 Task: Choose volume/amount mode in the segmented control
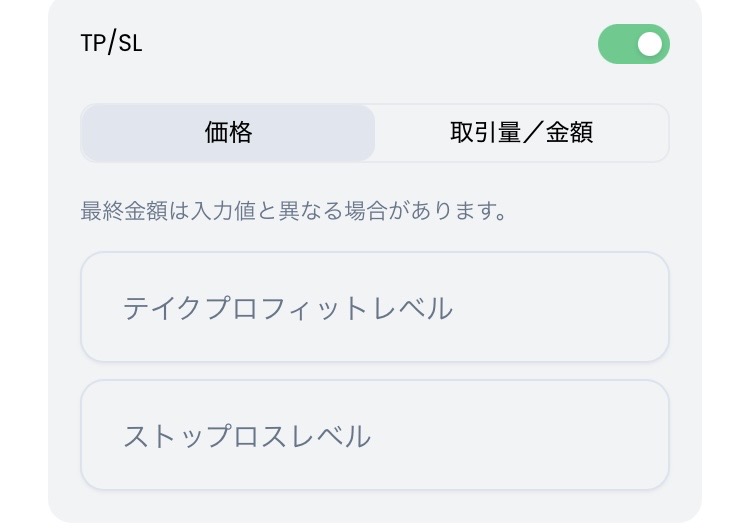521,133
